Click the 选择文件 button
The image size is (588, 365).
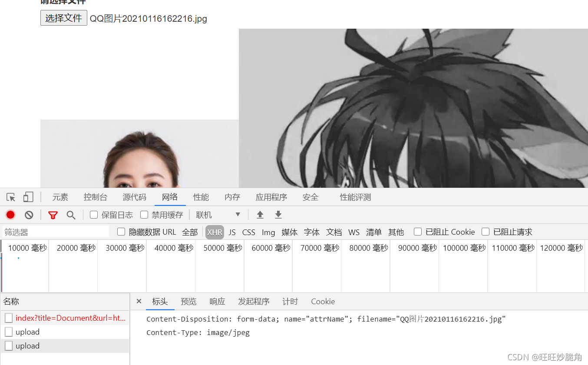click(x=64, y=18)
